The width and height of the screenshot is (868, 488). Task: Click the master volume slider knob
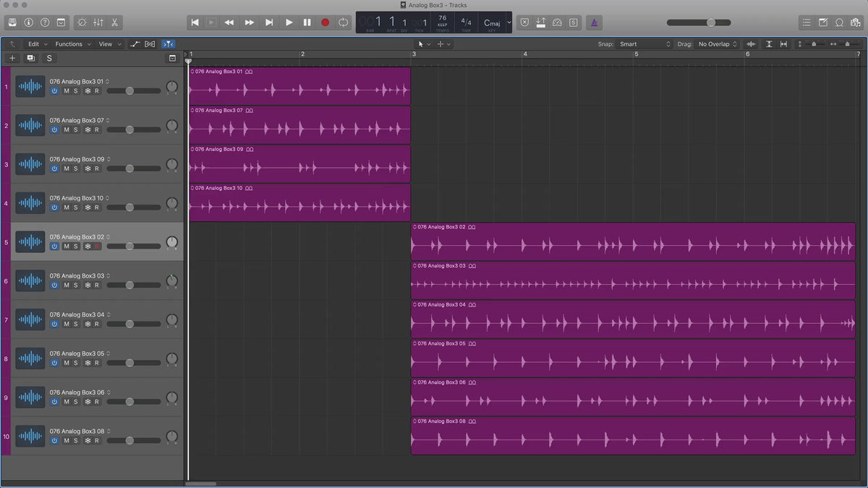[711, 22]
